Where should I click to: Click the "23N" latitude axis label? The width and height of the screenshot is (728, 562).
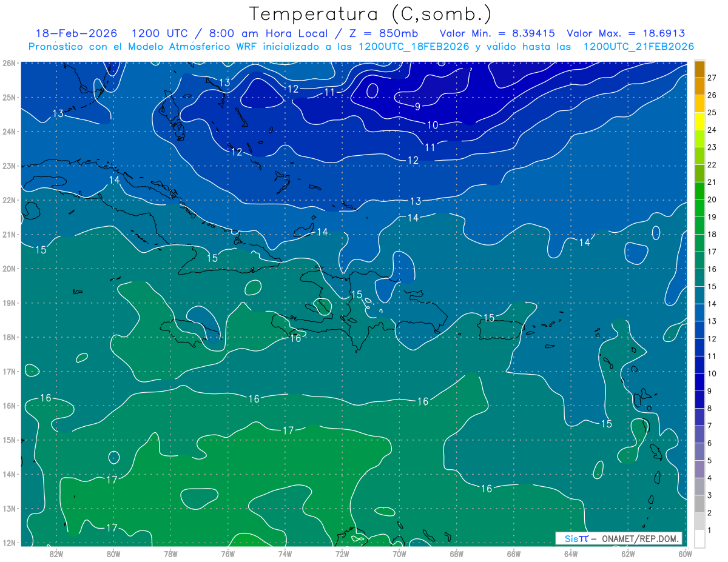pyautogui.click(x=9, y=166)
